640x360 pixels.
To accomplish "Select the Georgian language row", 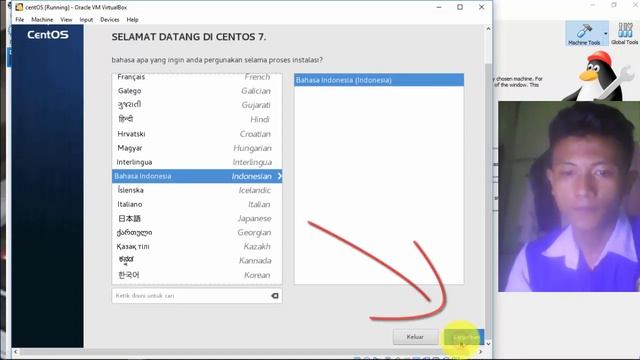I will 197,232.
